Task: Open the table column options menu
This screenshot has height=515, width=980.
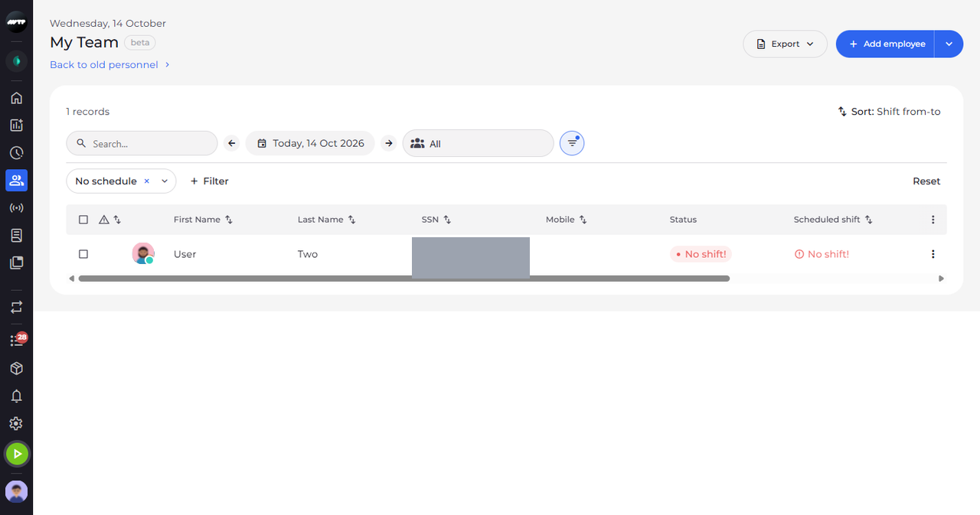Action: coord(933,220)
